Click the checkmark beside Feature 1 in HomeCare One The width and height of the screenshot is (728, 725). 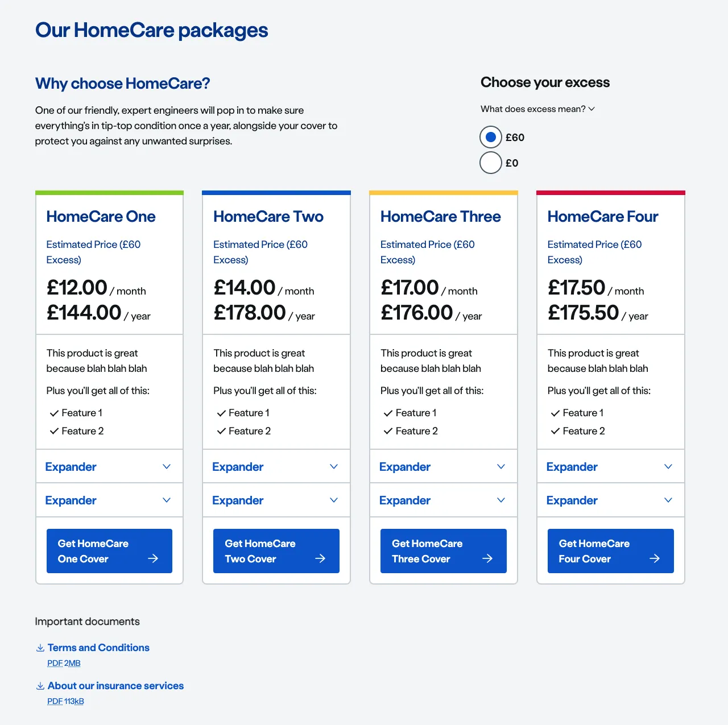coord(54,413)
